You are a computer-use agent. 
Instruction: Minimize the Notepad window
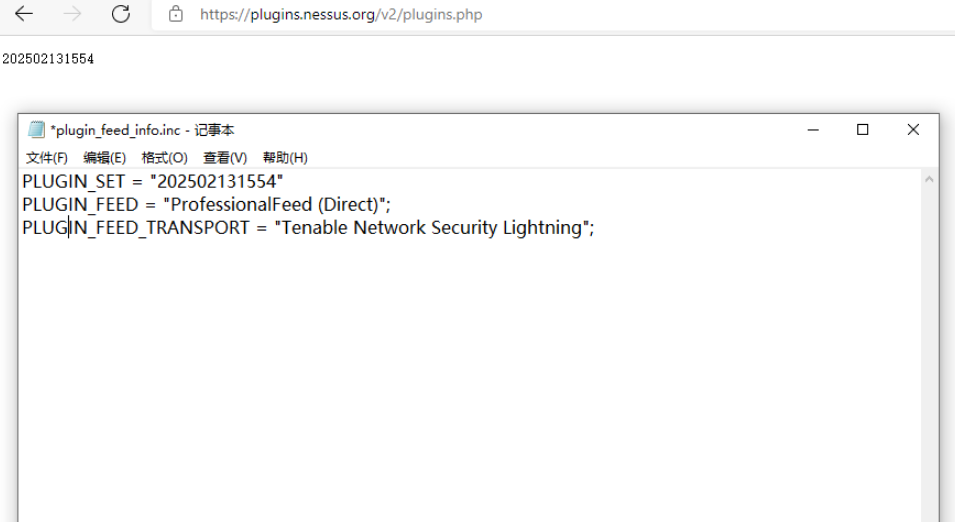tap(815, 129)
